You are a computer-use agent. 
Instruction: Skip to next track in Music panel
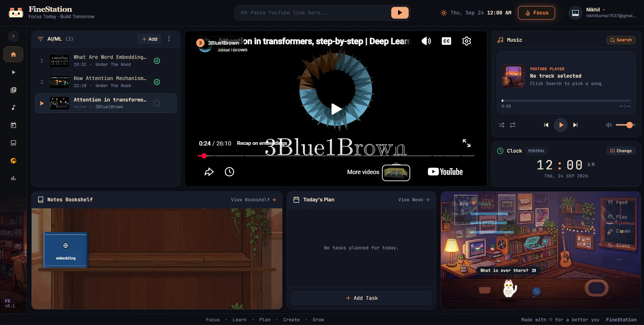[x=575, y=125]
